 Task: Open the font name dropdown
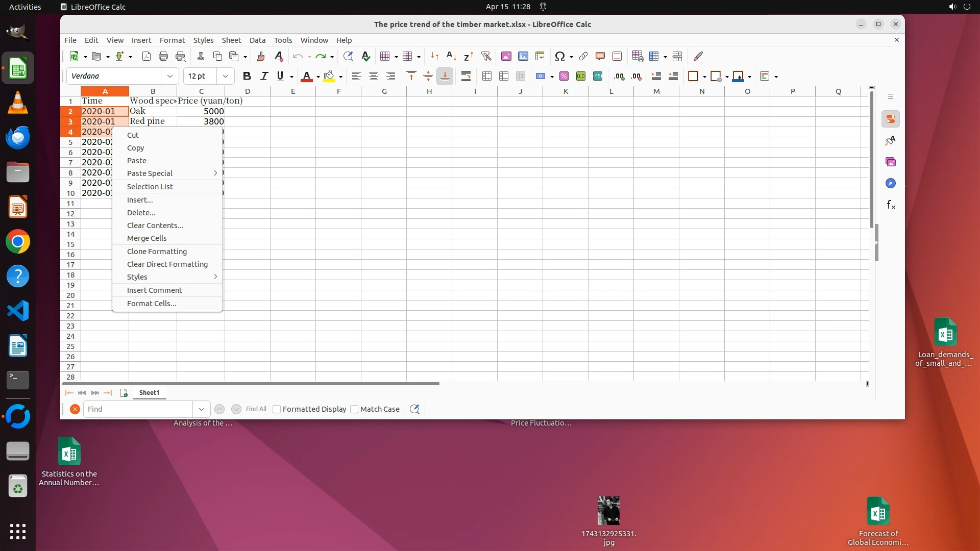coord(169,77)
